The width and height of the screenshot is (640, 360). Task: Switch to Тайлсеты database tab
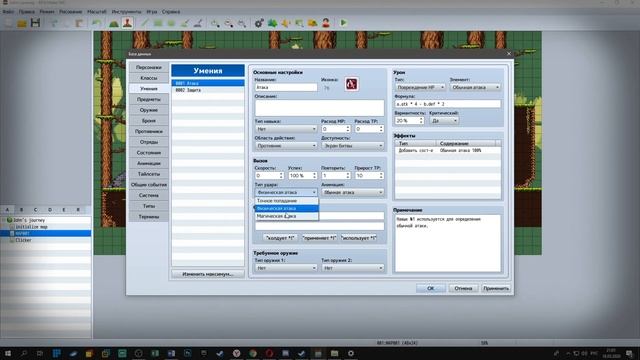click(x=149, y=174)
